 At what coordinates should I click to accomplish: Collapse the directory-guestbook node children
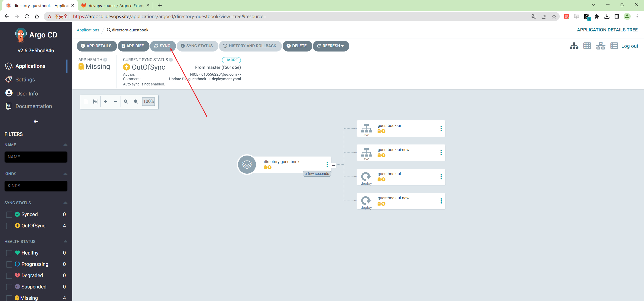tap(334, 165)
